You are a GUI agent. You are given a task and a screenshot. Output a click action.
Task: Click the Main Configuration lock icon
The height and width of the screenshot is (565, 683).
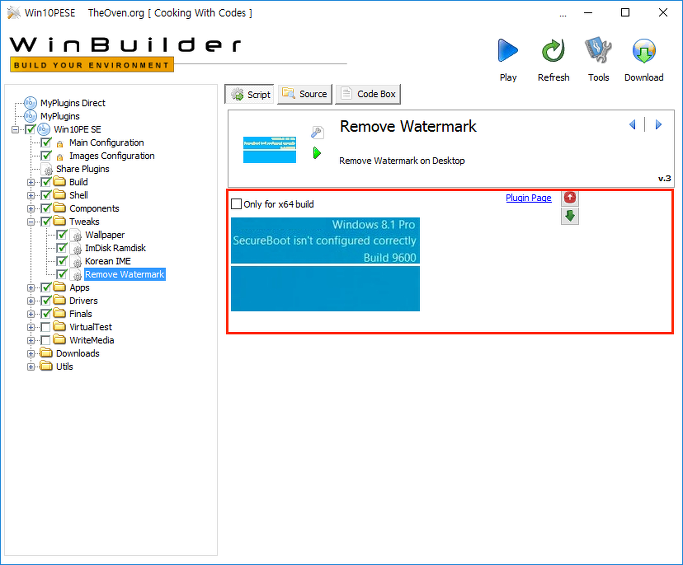(60, 144)
